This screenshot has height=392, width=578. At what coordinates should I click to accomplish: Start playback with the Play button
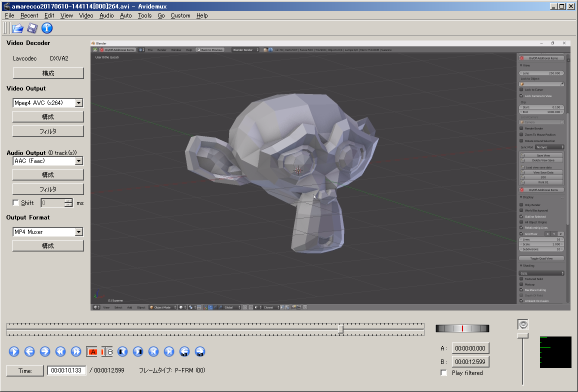(14, 352)
